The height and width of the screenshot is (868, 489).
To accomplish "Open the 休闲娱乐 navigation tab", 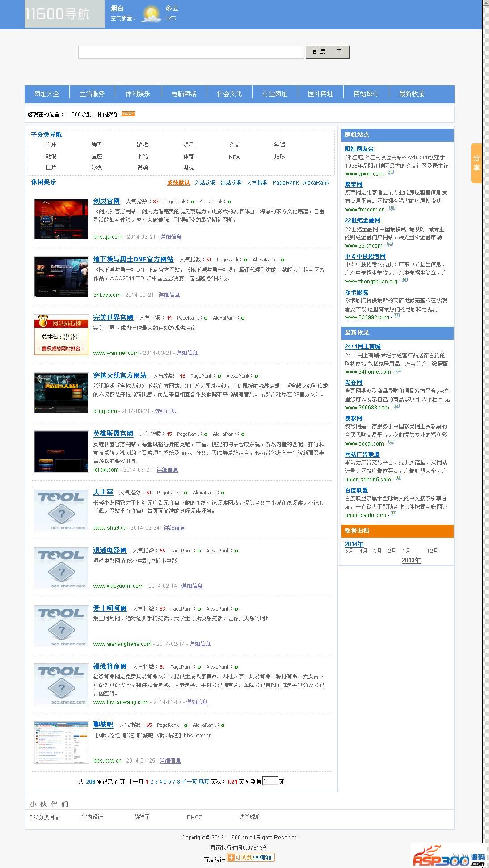I will click(138, 94).
